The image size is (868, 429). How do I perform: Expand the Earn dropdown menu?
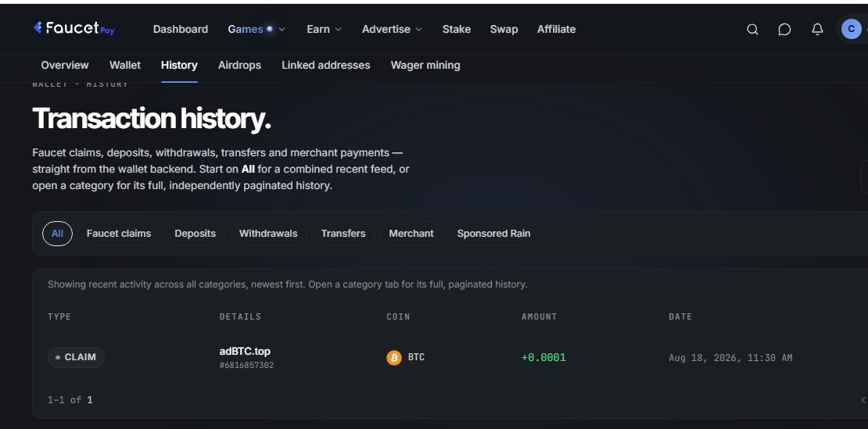324,29
